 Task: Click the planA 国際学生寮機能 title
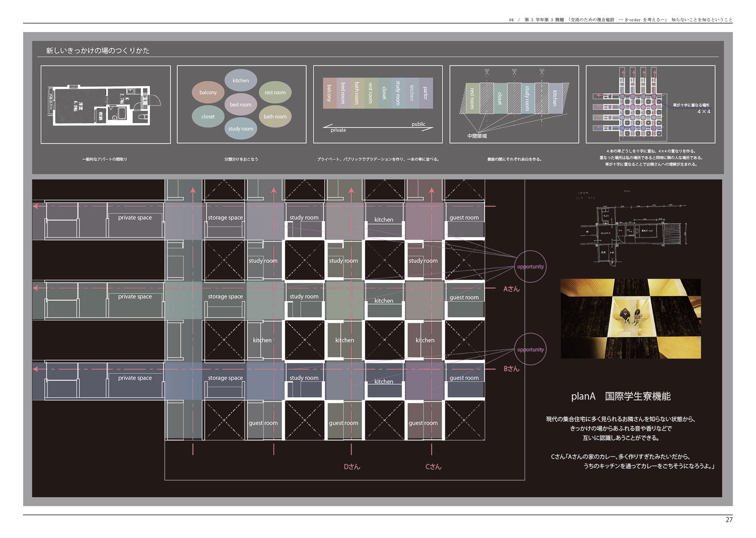click(621, 397)
